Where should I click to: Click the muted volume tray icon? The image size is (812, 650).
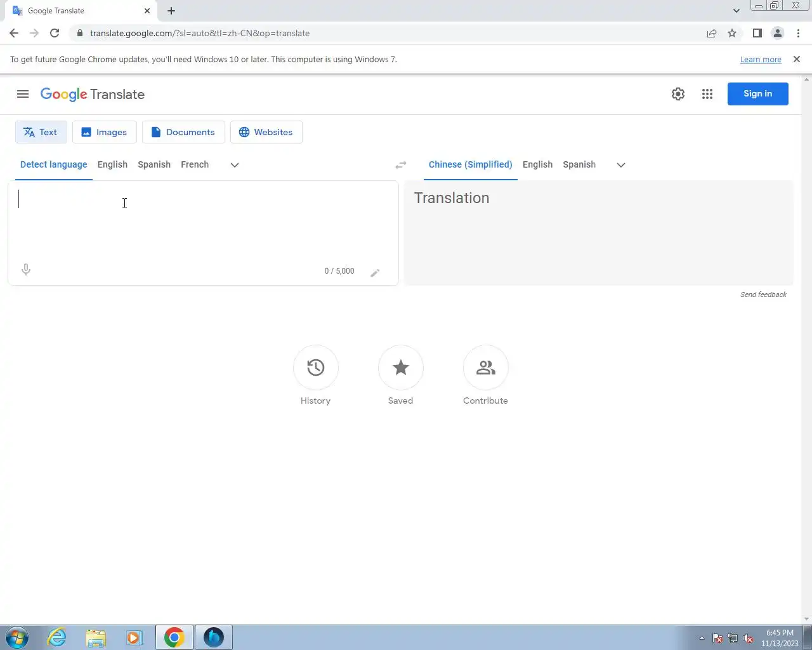click(x=748, y=638)
